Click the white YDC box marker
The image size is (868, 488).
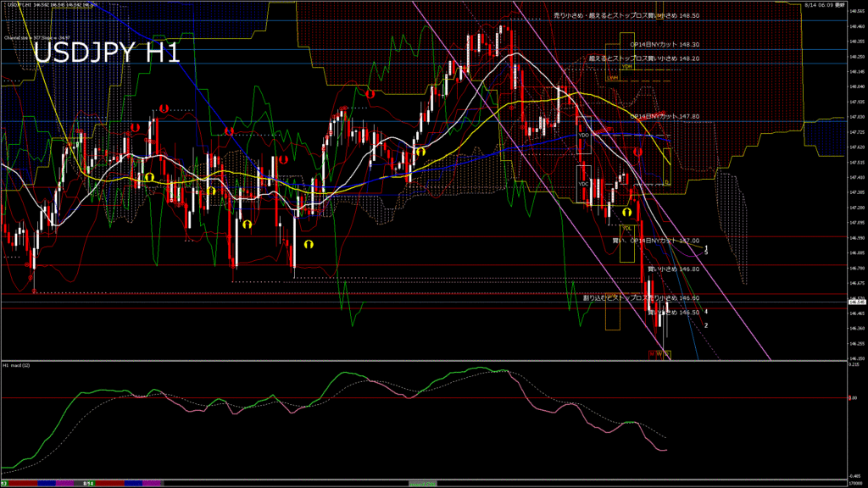[583, 184]
